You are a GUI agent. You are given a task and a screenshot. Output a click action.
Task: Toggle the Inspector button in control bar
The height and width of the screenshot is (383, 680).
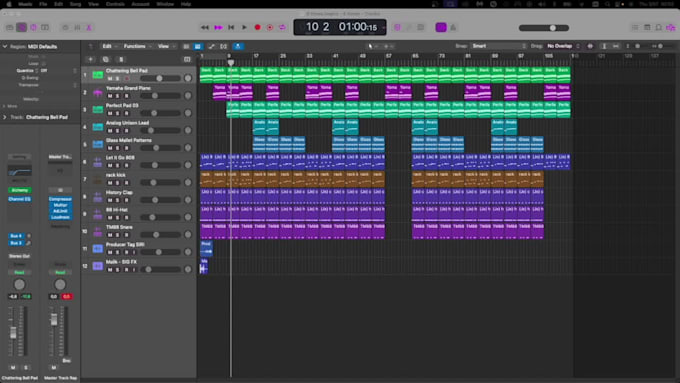tap(21, 27)
